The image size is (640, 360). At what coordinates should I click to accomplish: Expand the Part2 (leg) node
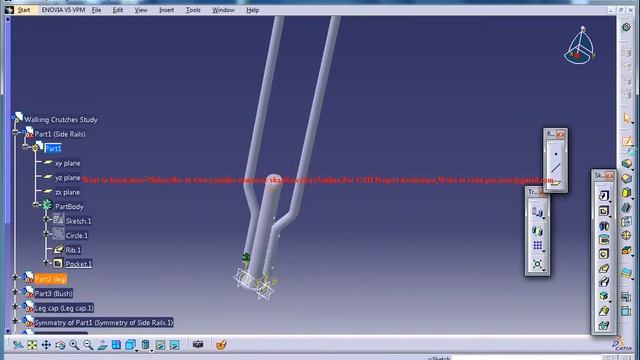click(x=16, y=277)
